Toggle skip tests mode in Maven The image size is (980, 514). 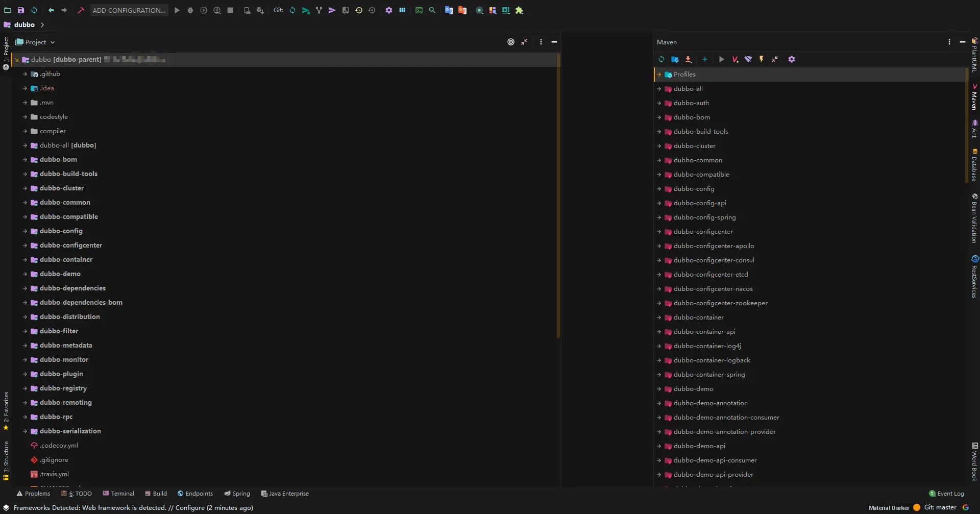point(762,59)
